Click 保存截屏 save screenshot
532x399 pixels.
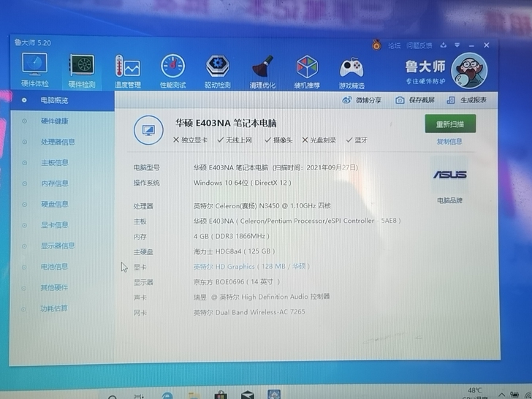point(415,100)
